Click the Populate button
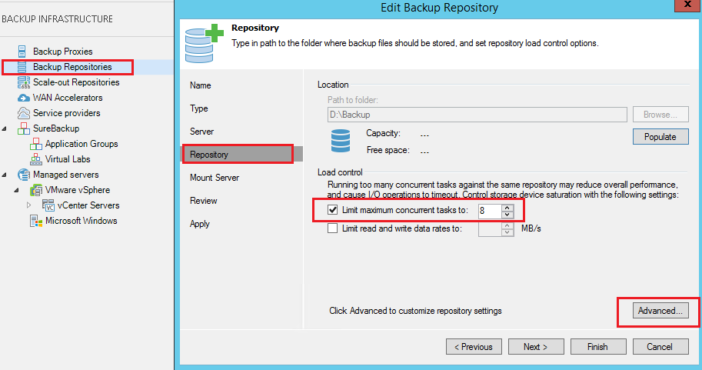The image size is (702, 370). pyautogui.click(x=660, y=137)
